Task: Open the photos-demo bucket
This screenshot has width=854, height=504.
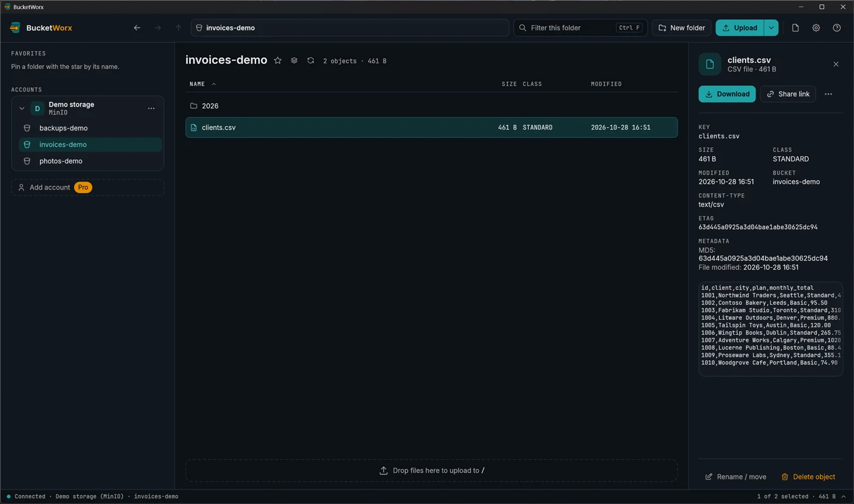Action: coord(90,161)
